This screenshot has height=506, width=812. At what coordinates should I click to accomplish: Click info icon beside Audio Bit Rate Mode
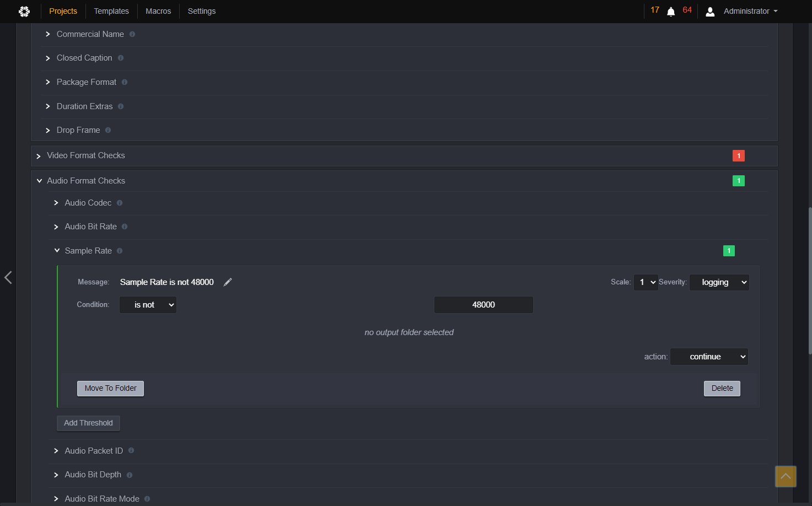(147, 499)
